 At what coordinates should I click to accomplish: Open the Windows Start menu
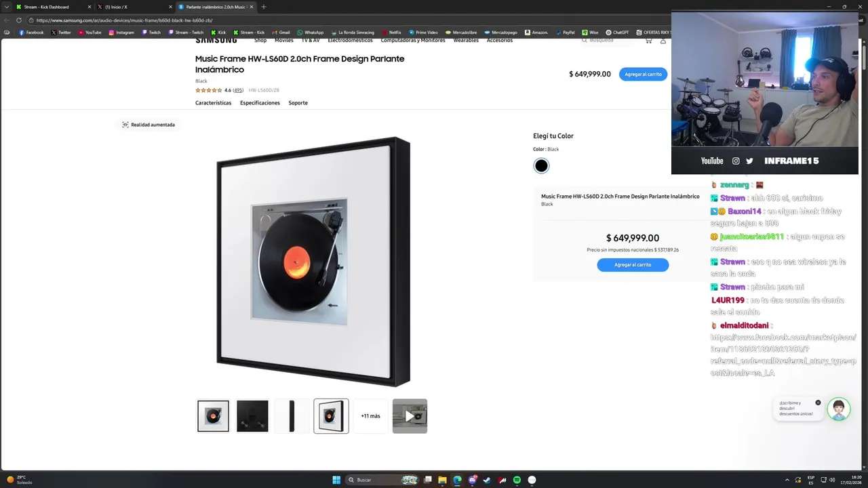[336, 480]
